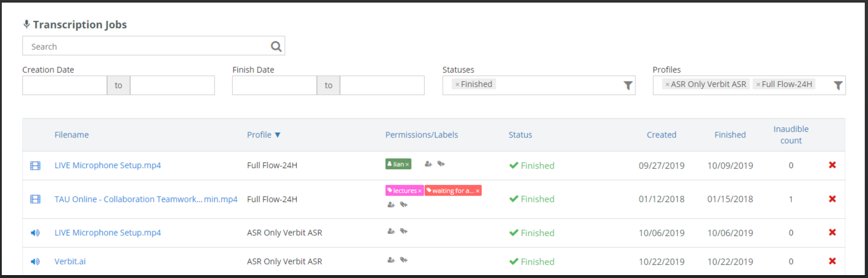Remove the 'Finished' status filter chip

point(457,85)
